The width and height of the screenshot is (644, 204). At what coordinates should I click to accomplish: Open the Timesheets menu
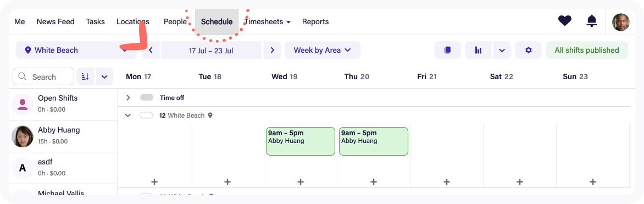(268, 22)
